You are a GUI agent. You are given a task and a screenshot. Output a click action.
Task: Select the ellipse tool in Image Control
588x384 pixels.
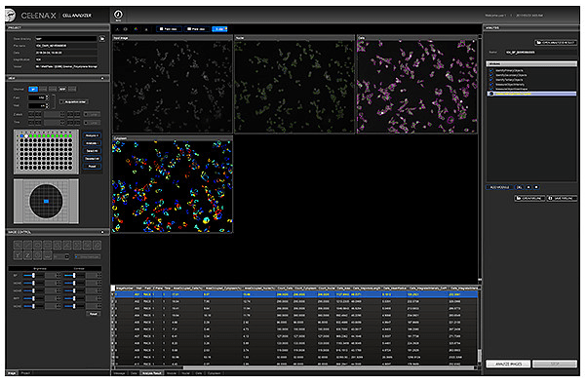click(37, 246)
